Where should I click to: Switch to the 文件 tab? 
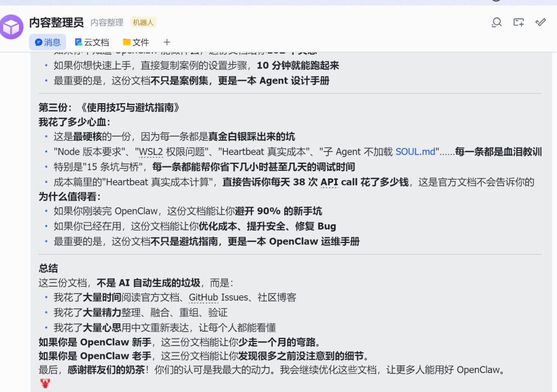pos(139,42)
